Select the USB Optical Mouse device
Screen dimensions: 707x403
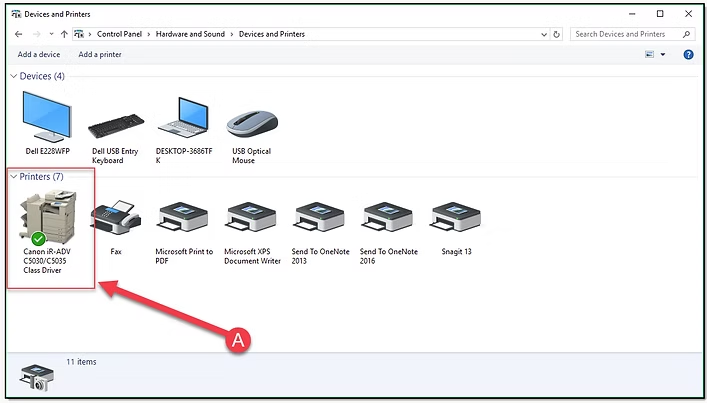pyautogui.click(x=251, y=122)
